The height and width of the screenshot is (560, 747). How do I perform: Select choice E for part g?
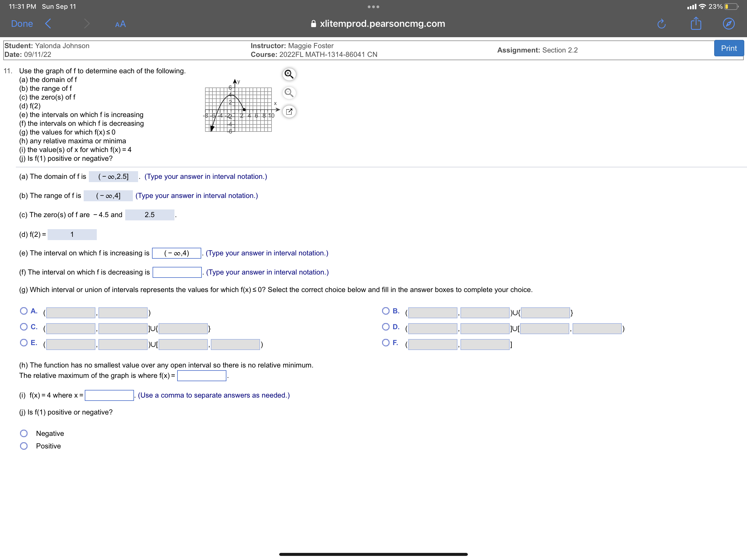24,343
